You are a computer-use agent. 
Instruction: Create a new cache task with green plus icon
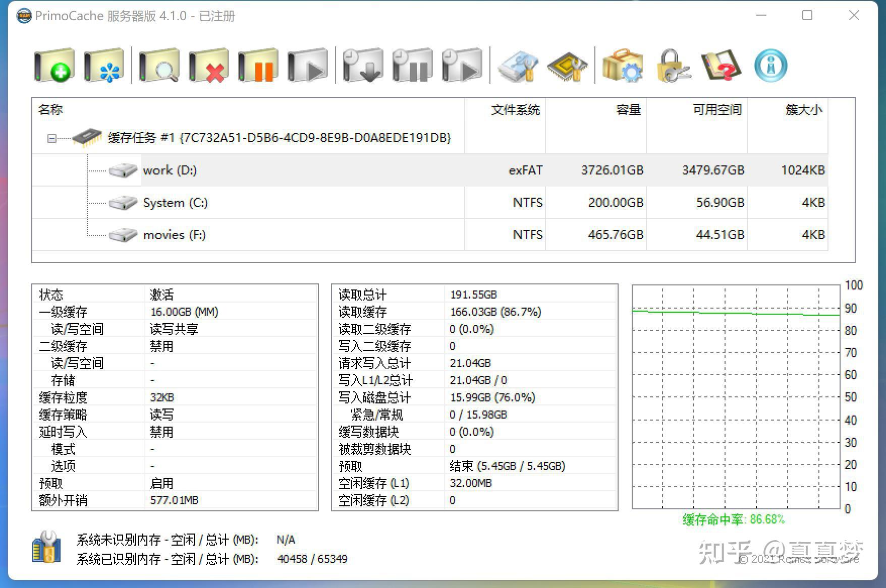click(54, 66)
